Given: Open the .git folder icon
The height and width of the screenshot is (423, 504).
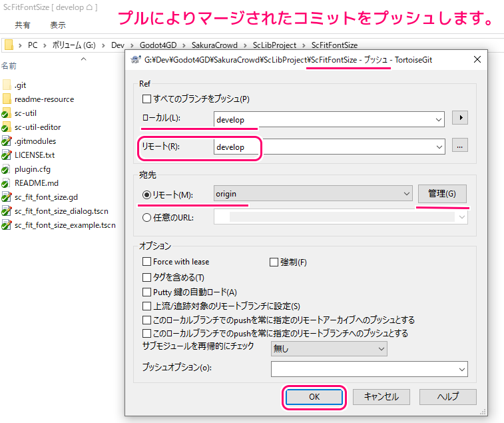Looking at the screenshot, I should pos(7,85).
